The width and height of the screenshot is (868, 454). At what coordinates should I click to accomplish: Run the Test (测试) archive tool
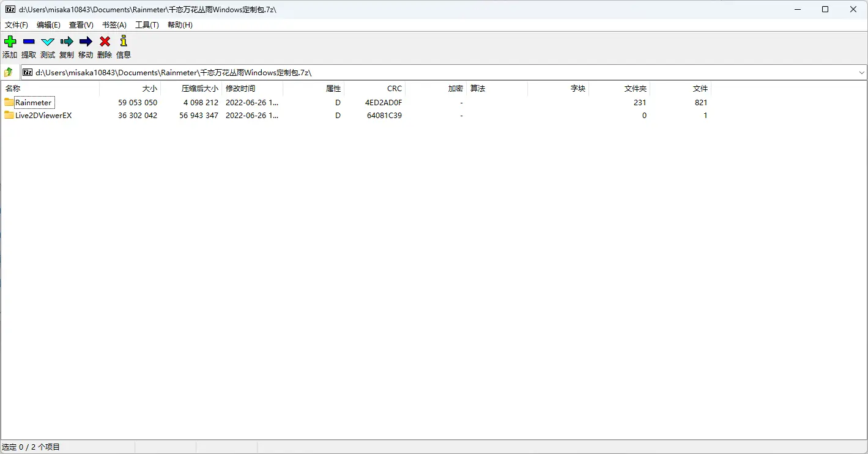click(x=48, y=42)
